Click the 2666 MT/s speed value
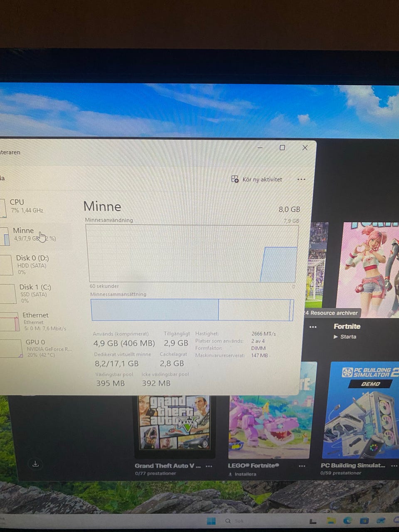The width and height of the screenshot is (399, 532). pos(264,334)
